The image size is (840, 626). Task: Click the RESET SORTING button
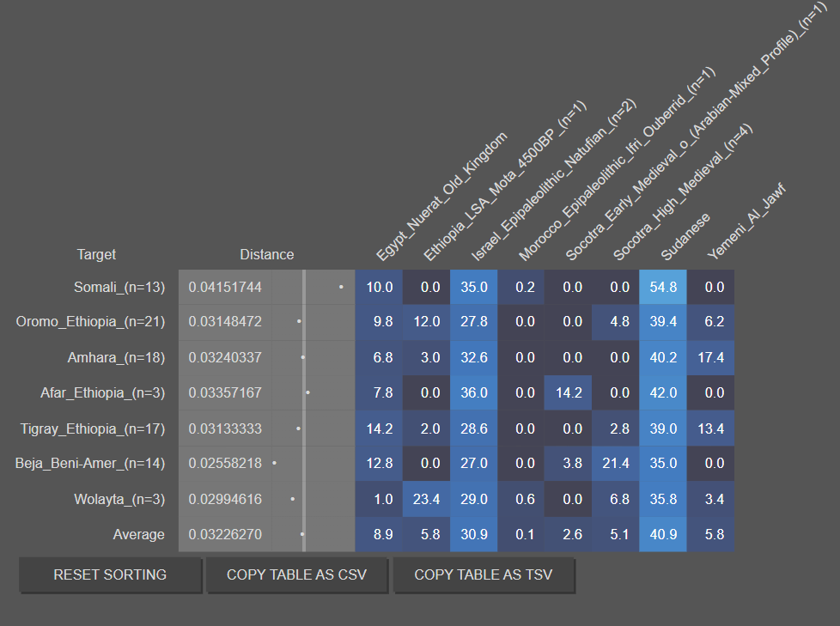click(x=110, y=574)
